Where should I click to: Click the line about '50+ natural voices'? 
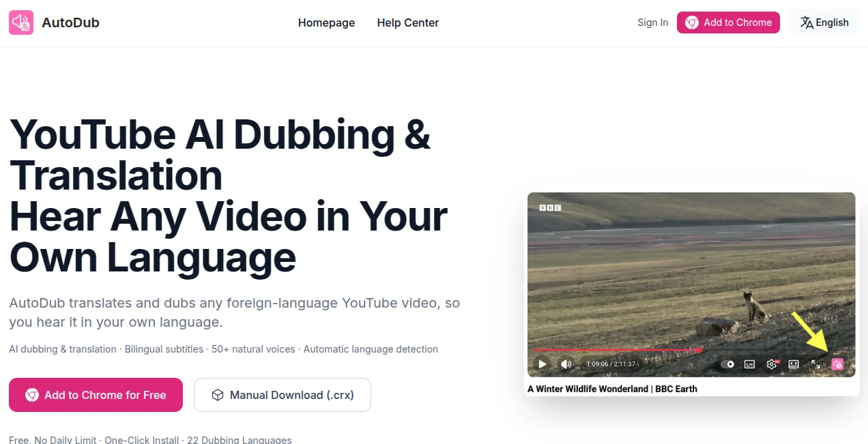[224, 349]
